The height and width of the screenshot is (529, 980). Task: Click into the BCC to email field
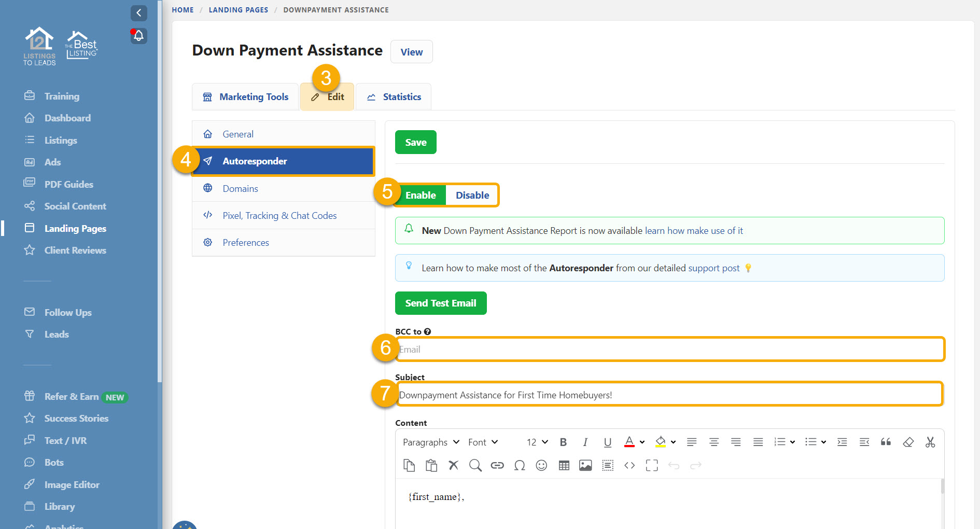tap(669, 349)
